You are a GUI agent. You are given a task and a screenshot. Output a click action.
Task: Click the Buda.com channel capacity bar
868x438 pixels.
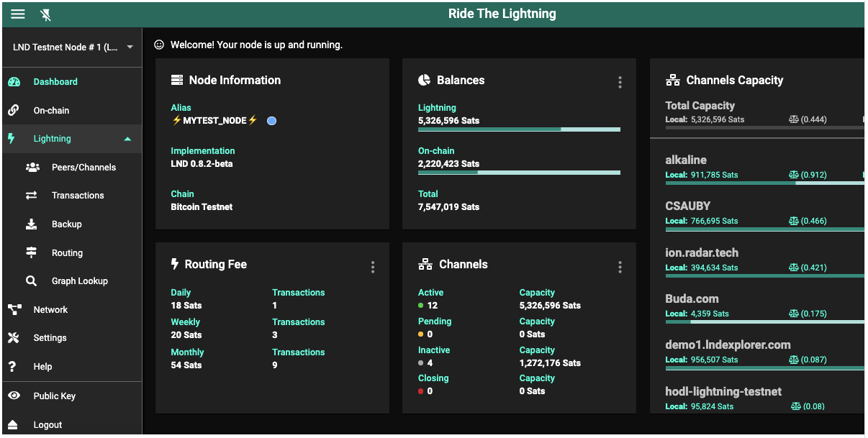tap(764, 321)
